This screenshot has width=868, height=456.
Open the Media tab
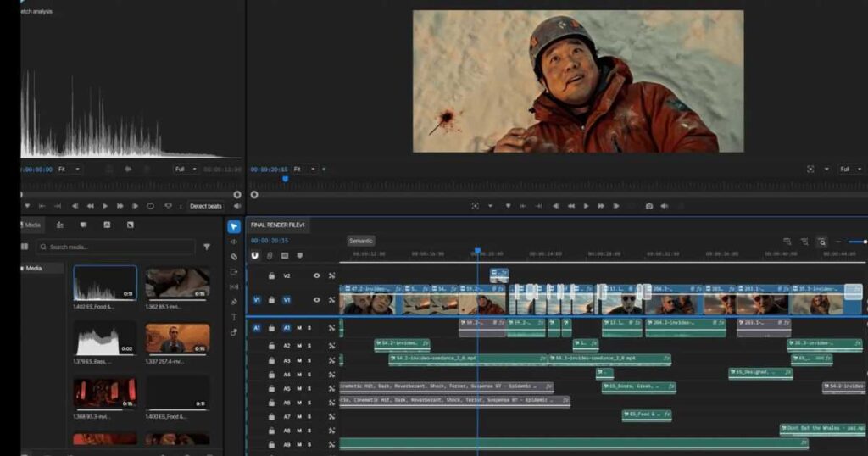tap(31, 225)
